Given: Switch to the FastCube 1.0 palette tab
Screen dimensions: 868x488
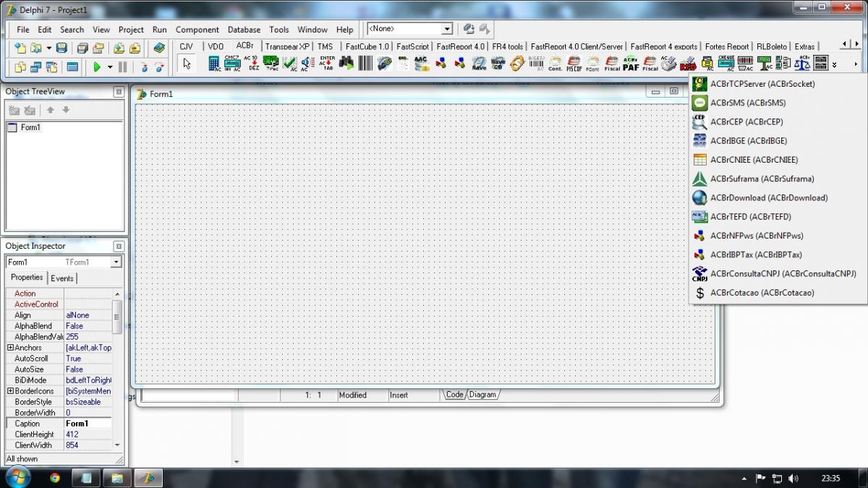Looking at the screenshot, I should click(367, 46).
